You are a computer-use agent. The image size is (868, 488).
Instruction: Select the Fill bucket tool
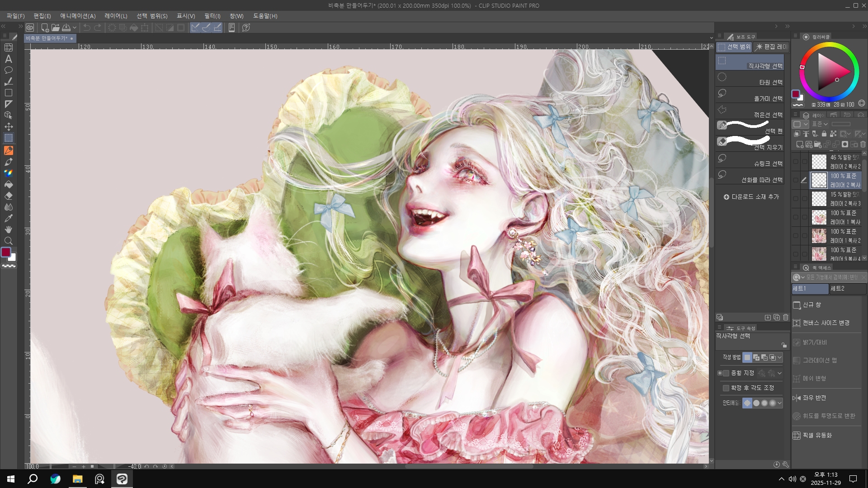click(8, 185)
